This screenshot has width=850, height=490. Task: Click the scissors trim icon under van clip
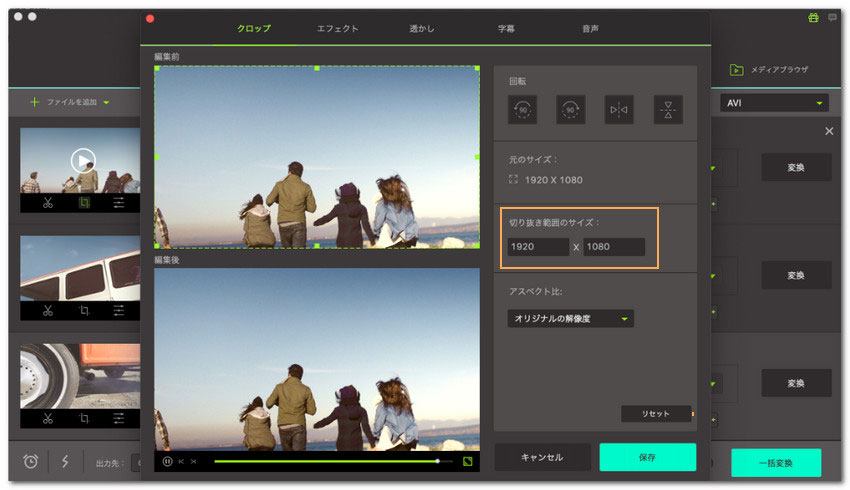(48, 311)
